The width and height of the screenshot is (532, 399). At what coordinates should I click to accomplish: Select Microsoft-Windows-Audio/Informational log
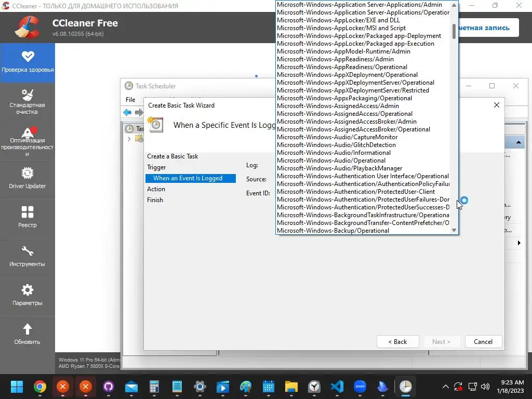tap(363, 153)
